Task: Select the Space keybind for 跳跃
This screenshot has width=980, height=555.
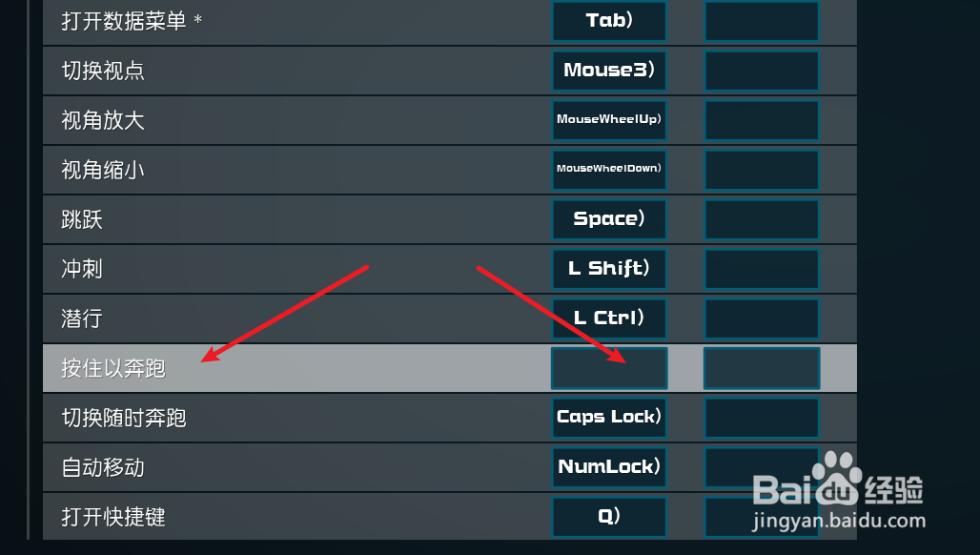Action: (x=609, y=219)
